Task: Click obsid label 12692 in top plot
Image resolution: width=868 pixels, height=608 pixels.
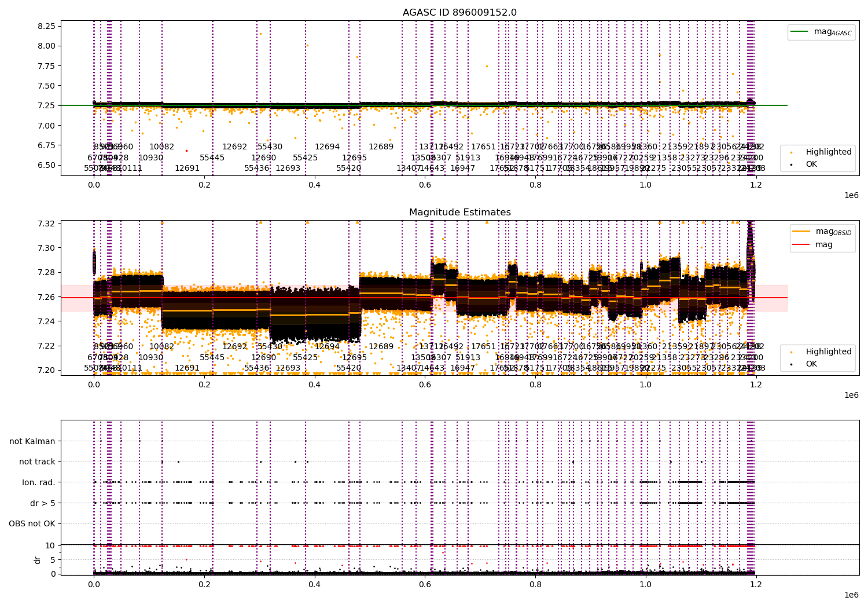Action: [x=234, y=147]
